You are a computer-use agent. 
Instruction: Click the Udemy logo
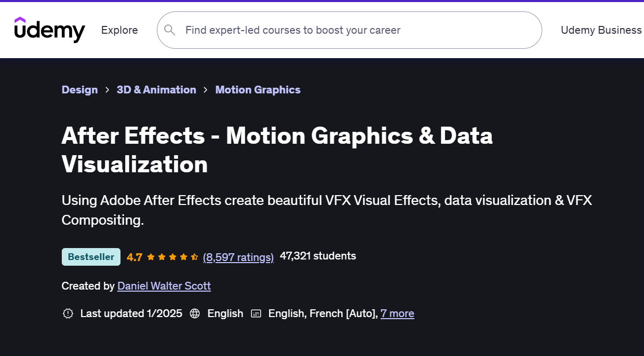coord(49,30)
